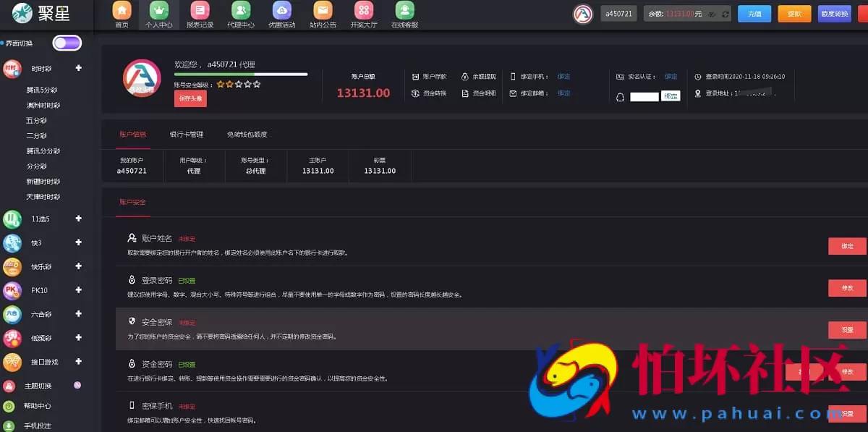
Task: Click the 个人中心 crown icon
Action: [161, 11]
